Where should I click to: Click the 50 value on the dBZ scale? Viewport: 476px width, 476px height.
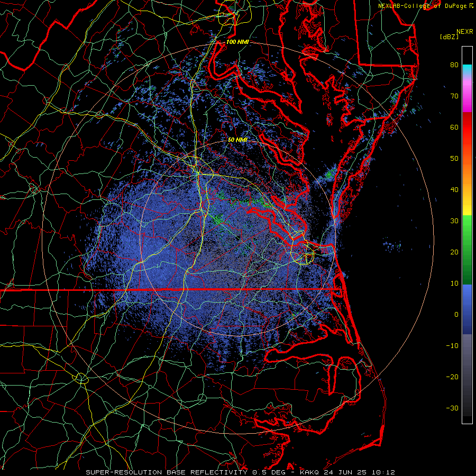[454, 159]
